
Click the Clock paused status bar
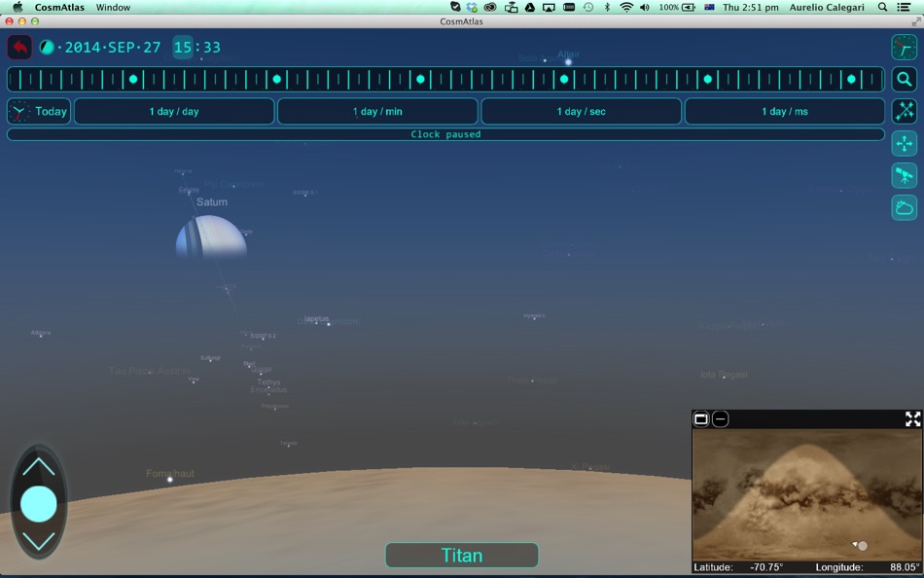coord(445,134)
